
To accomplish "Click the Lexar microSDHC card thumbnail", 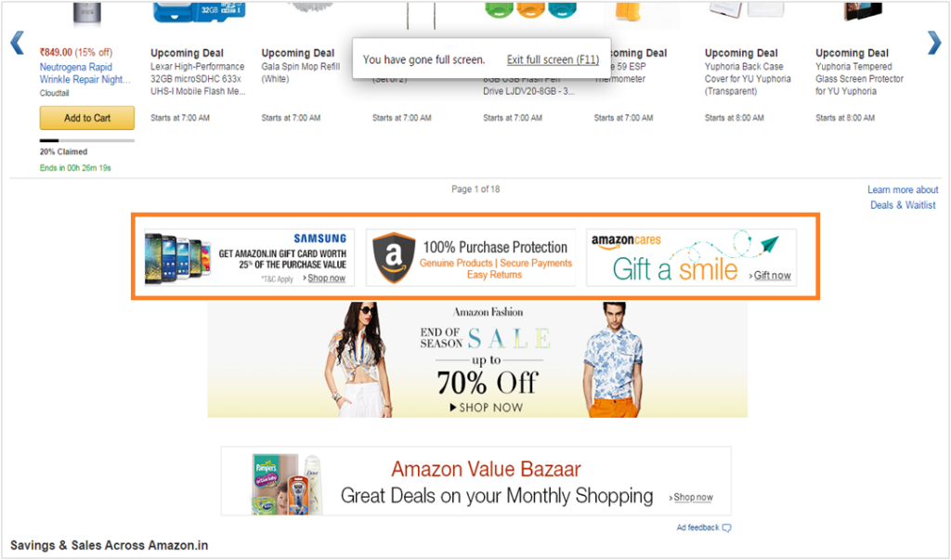I will (x=199, y=12).
